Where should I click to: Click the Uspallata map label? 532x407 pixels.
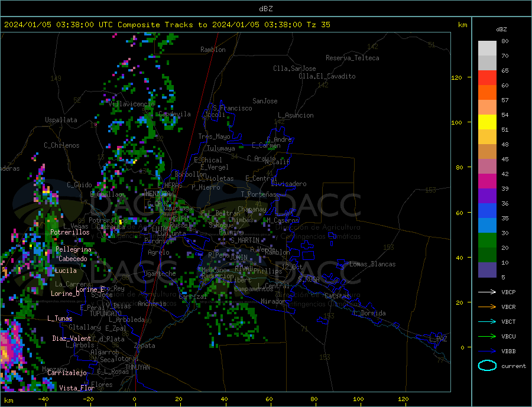coord(61,120)
